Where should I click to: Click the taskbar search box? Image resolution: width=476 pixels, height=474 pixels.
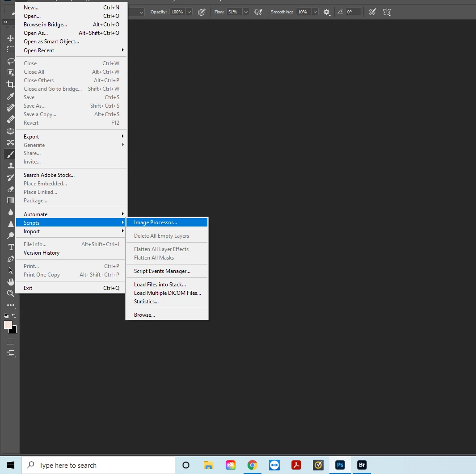tap(98, 465)
